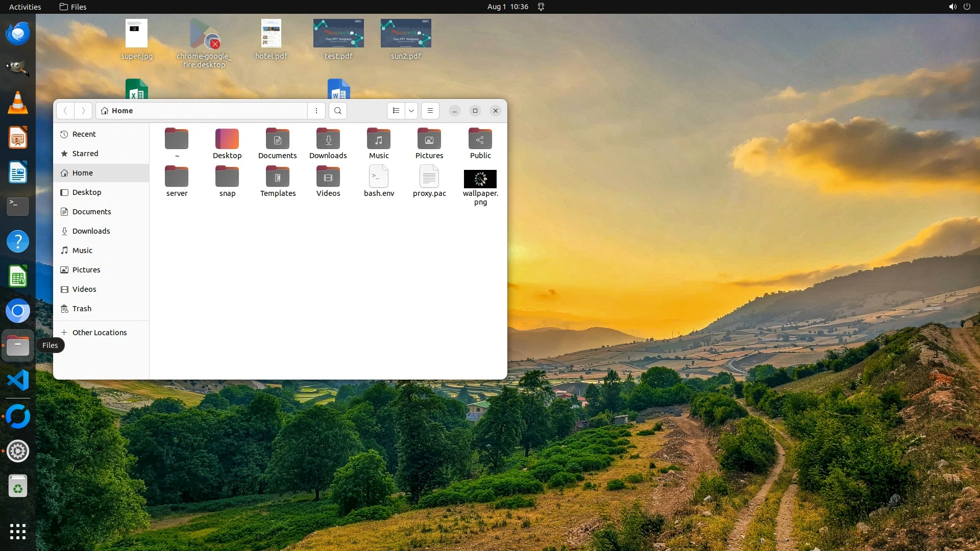Select Starred in the sidebar
Image resolution: width=980 pixels, height=551 pixels.
85,154
